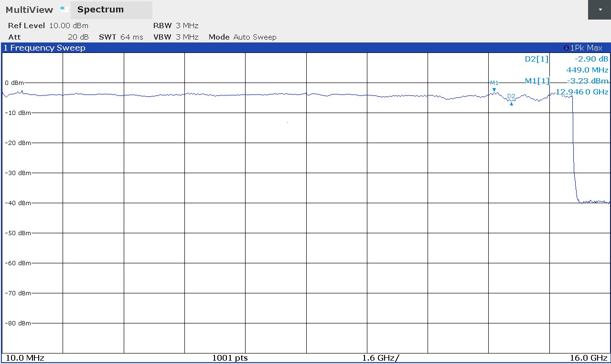611x364 pixels.
Task: Click the MultiView tab icon
Action: click(64, 9)
